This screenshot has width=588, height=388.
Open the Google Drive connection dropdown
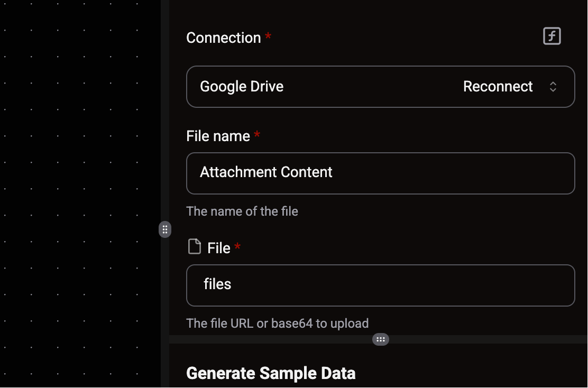pyautogui.click(x=380, y=87)
